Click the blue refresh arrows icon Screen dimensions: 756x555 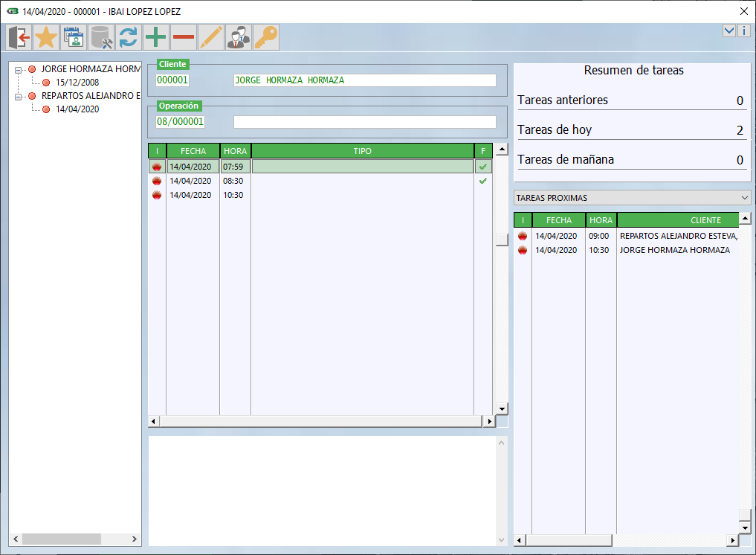(x=129, y=37)
